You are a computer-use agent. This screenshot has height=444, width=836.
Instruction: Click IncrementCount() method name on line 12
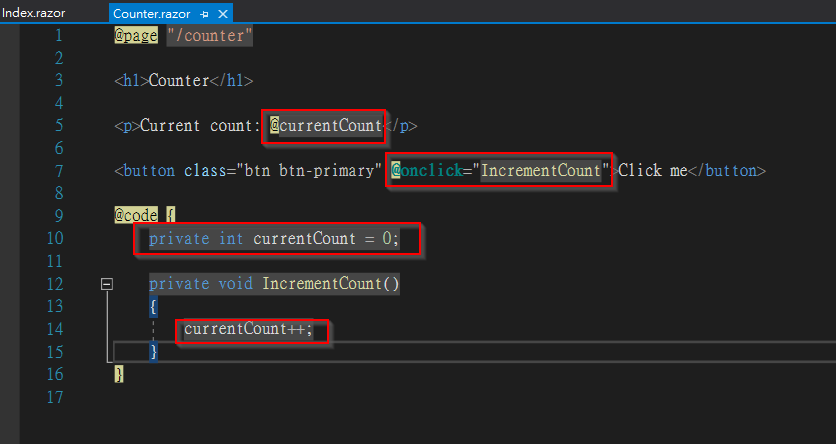pyautogui.click(x=331, y=284)
